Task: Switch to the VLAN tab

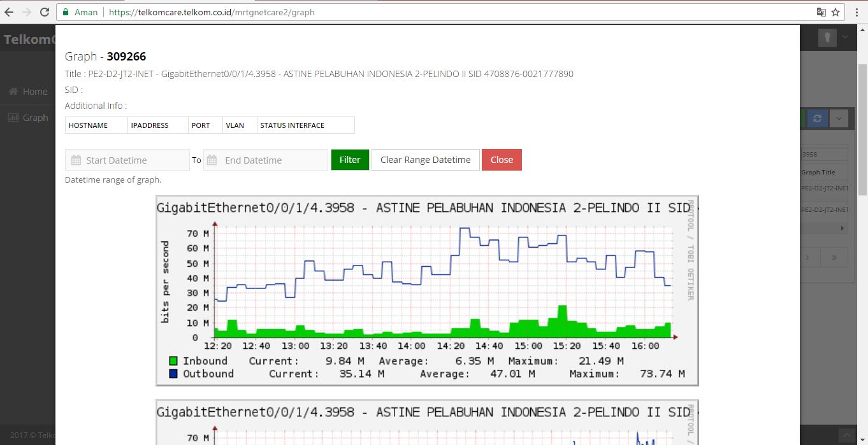Action: pos(234,125)
